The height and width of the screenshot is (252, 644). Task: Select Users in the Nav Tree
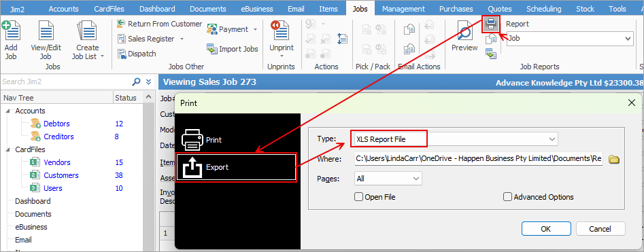tap(53, 188)
